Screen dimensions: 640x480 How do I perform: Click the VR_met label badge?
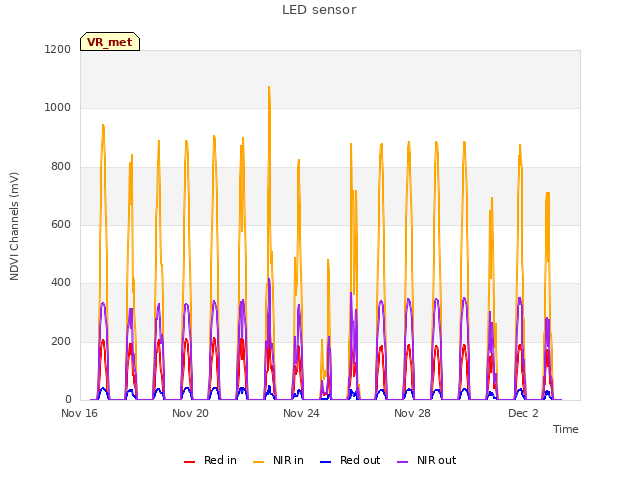(110, 42)
